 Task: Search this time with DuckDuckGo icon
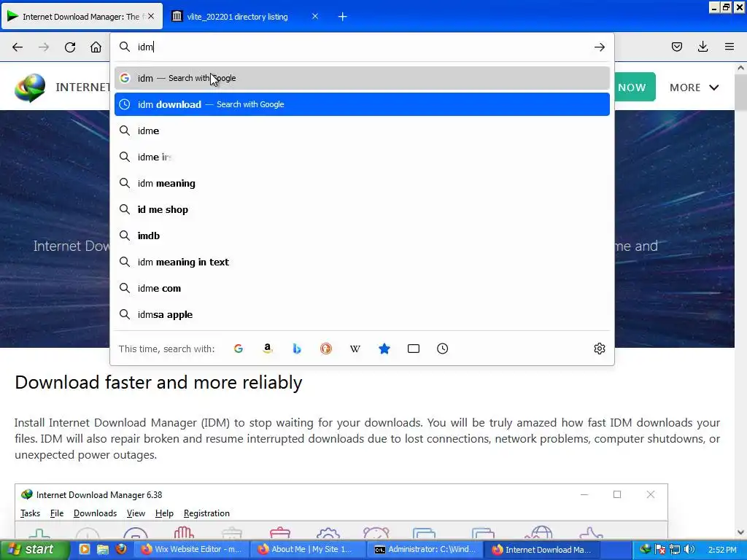click(326, 349)
